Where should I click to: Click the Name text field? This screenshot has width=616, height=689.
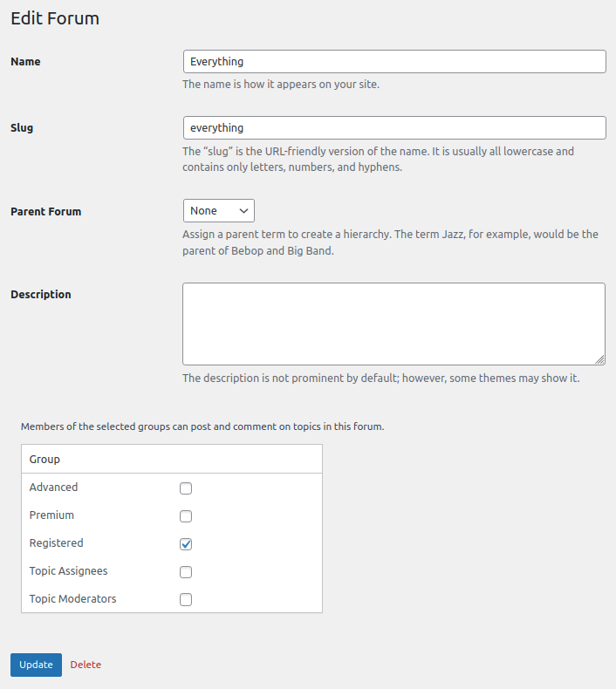click(x=394, y=61)
